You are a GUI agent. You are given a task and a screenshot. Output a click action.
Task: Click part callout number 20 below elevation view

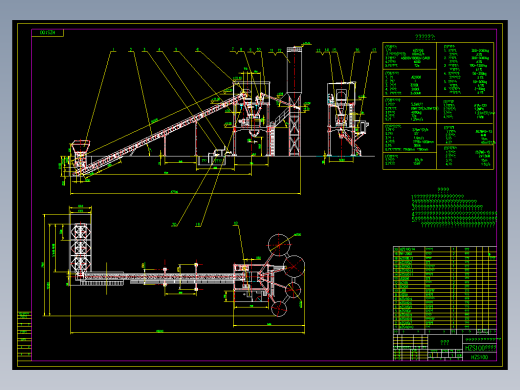click(x=174, y=225)
